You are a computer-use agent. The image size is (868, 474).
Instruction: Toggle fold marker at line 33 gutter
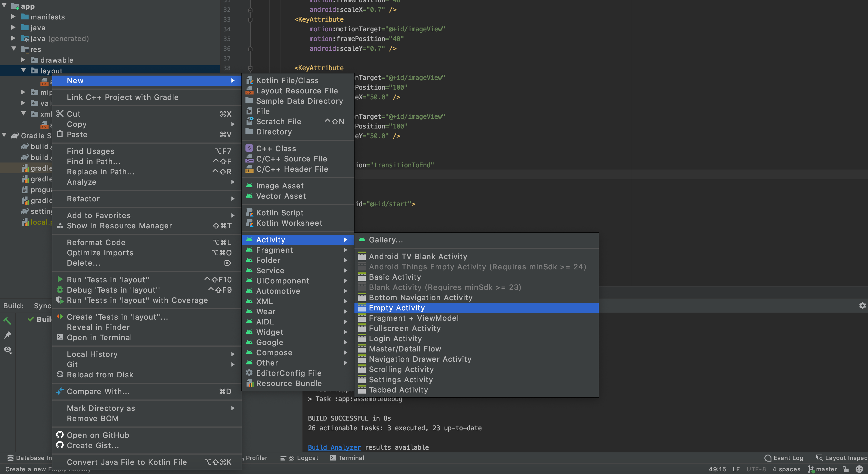(x=250, y=19)
